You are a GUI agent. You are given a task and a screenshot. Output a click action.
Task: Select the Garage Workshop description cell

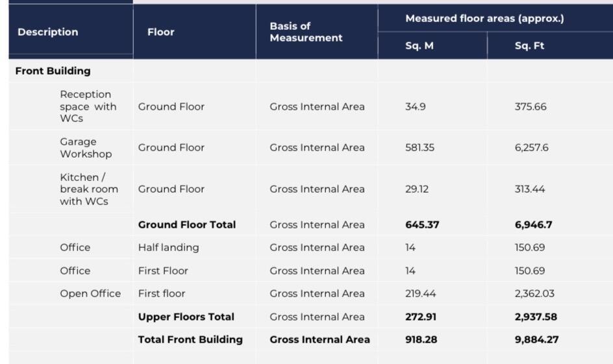coord(86,148)
